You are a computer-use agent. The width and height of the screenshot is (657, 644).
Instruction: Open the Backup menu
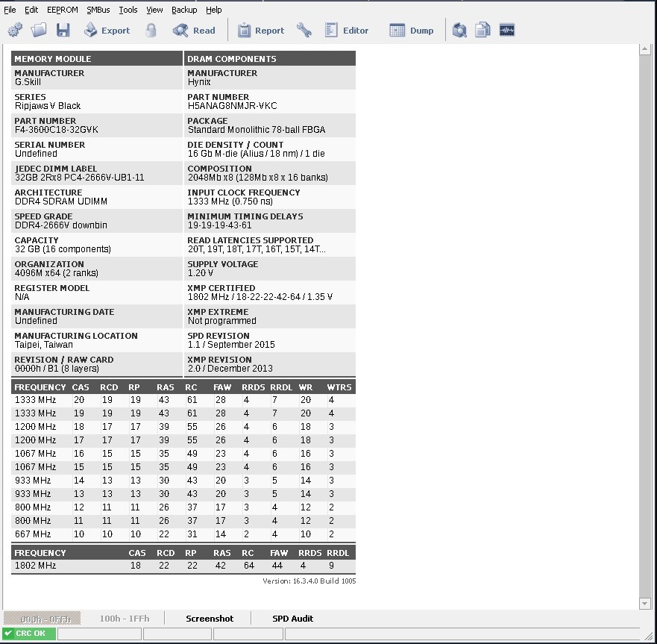coord(184,10)
